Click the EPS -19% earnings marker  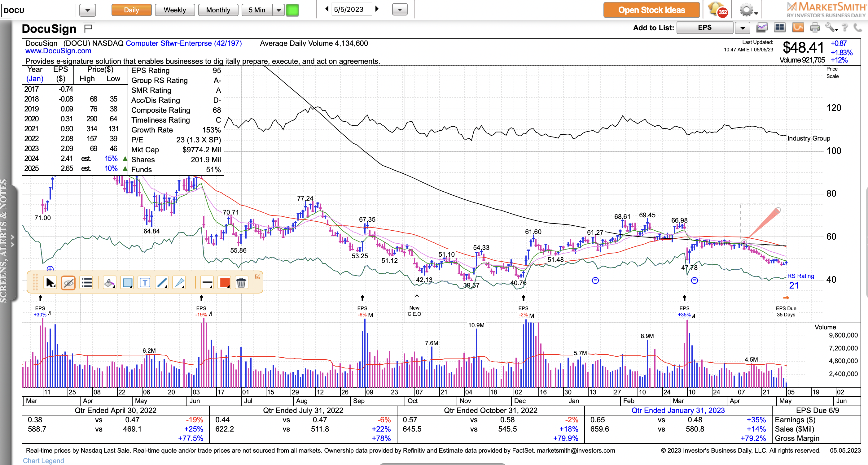coord(201,306)
